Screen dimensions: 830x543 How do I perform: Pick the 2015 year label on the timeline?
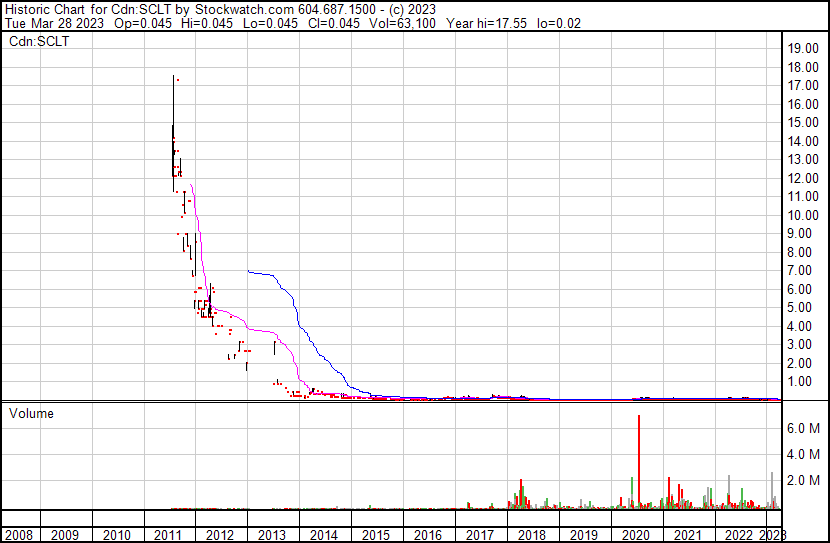(x=376, y=534)
